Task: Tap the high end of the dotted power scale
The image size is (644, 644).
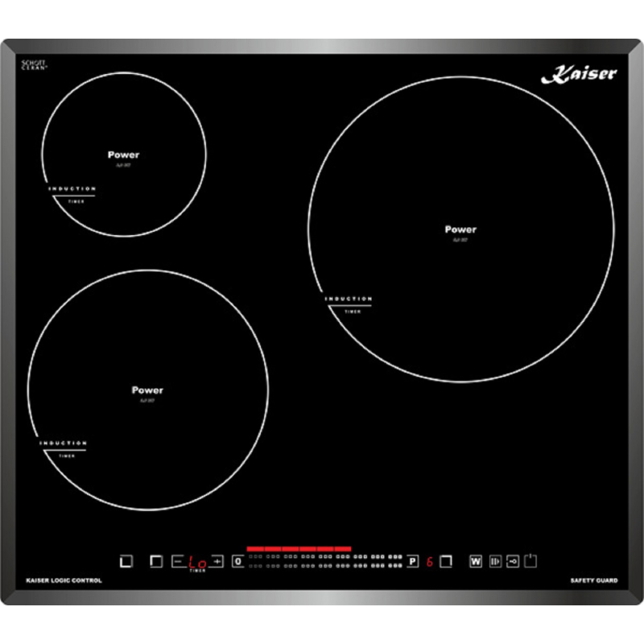Action: coord(394,561)
